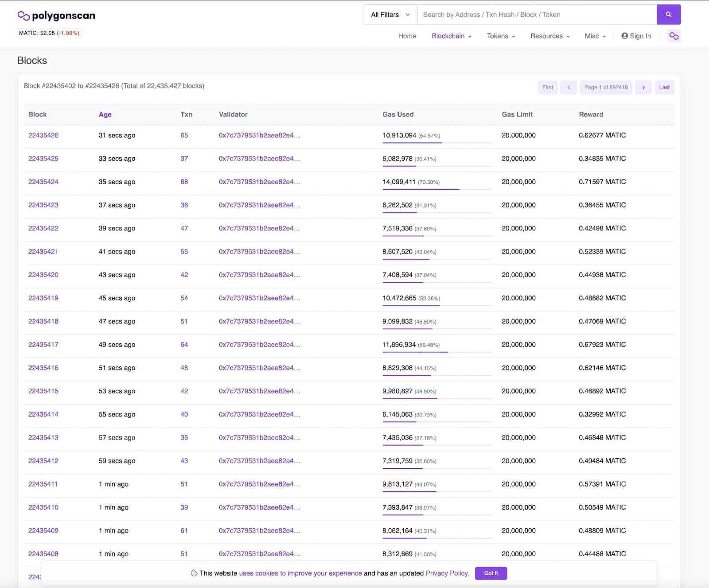View 68 transactions of block 22435424

point(184,182)
